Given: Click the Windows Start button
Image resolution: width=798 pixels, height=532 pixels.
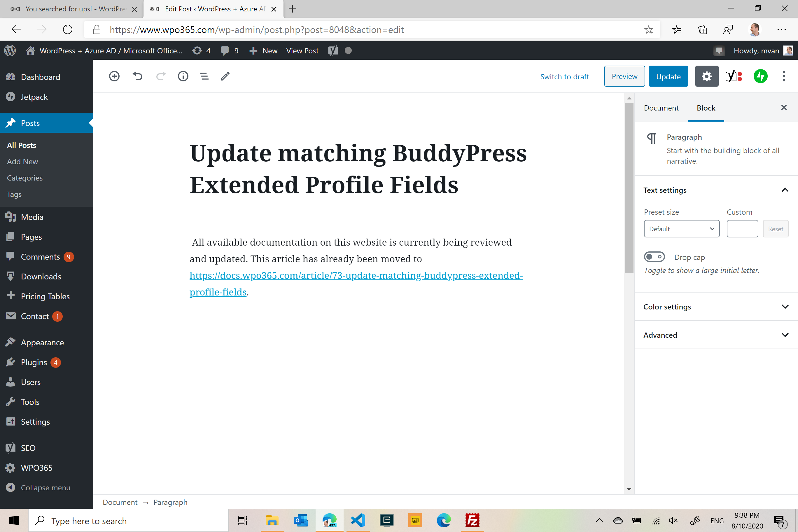Looking at the screenshot, I should (x=14, y=520).
